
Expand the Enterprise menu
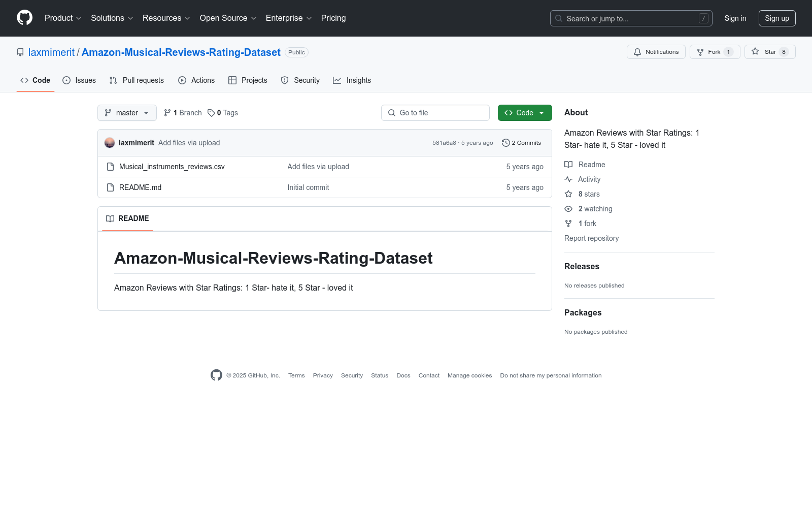[x=289, y=18]
